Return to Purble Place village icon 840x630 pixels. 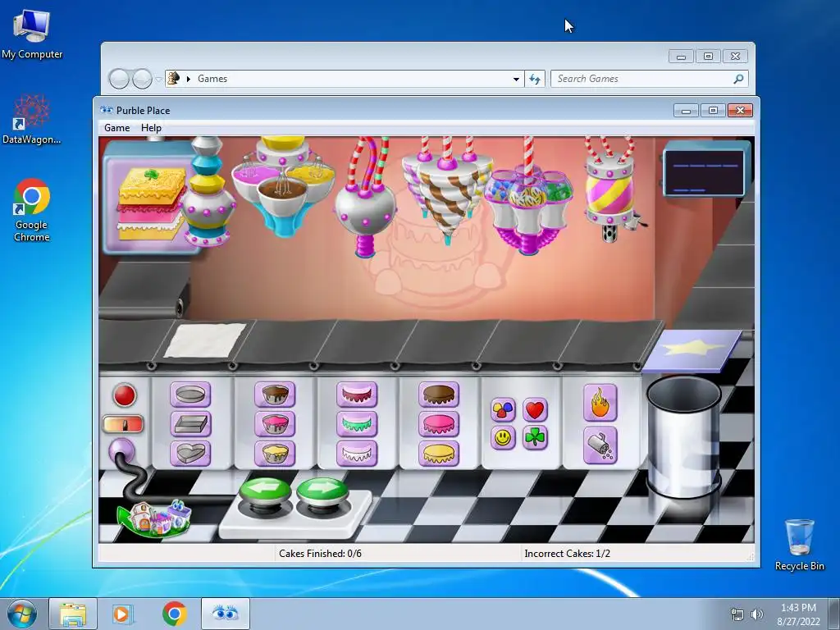(155, 518)
